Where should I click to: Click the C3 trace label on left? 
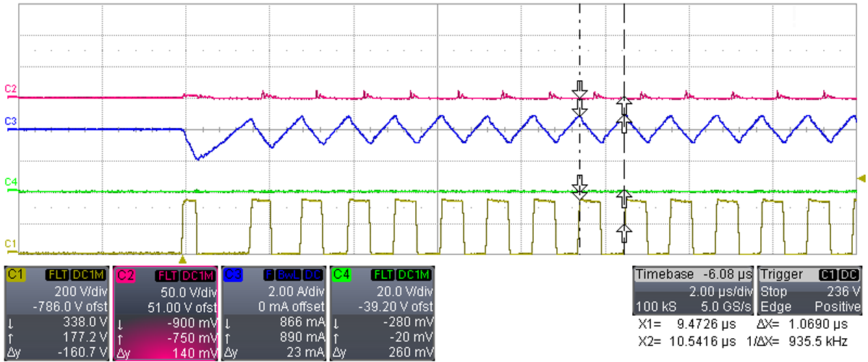click(10, 121)
